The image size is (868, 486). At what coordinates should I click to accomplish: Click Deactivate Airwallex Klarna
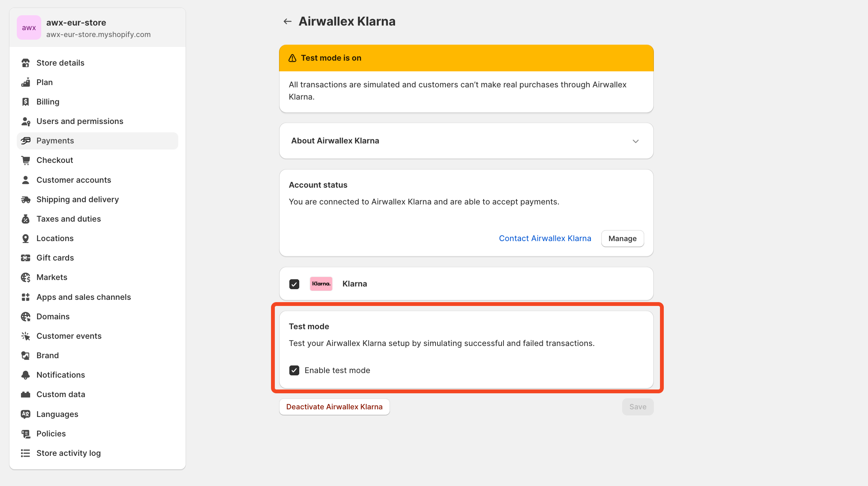[334, 407]
